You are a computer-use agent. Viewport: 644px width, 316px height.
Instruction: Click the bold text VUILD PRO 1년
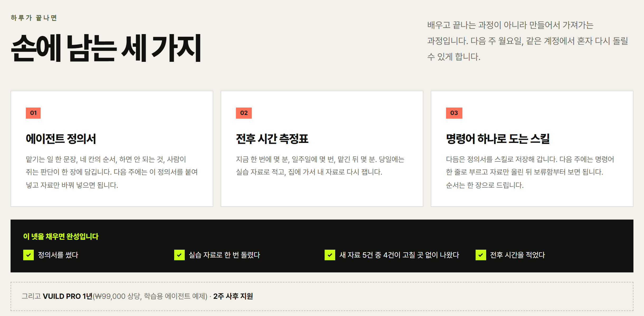[68, 296]
